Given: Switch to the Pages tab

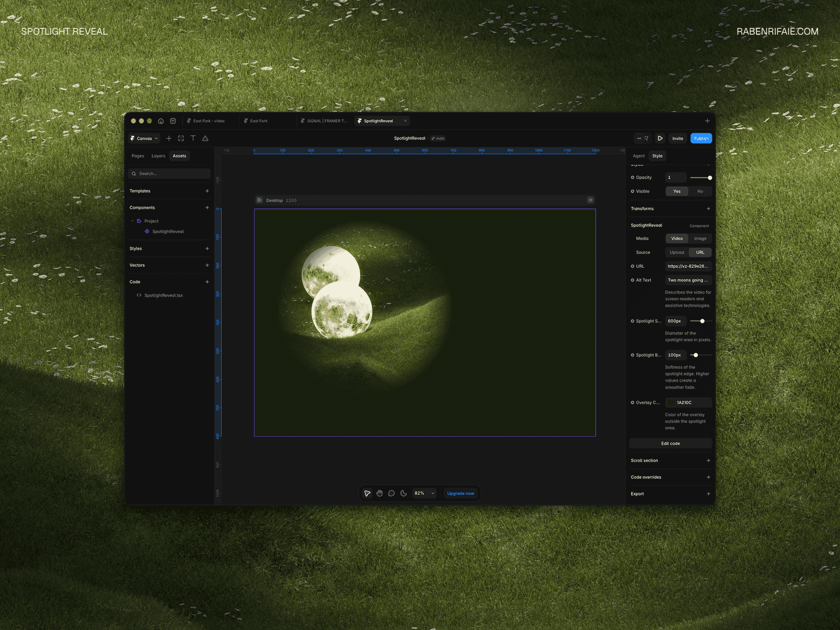Looking at the screenshot, I should [x=138, y=156].
